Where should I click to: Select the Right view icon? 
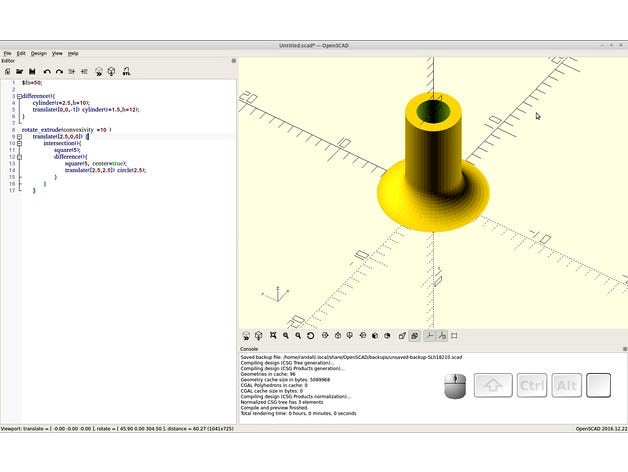(x=325, y=335)
